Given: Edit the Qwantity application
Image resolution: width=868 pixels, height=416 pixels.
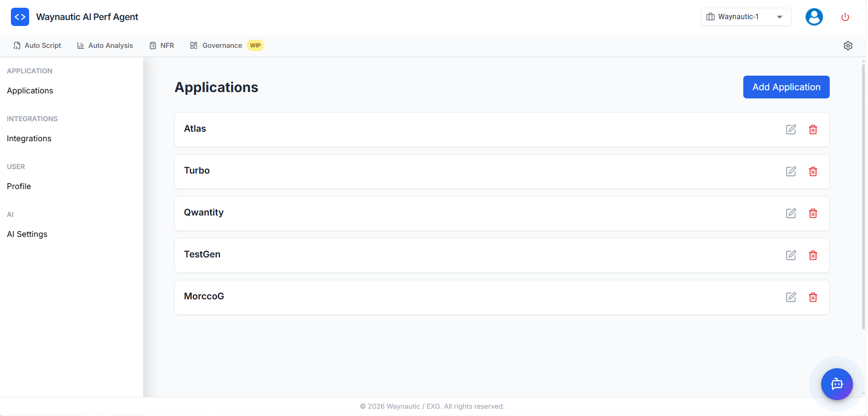Looking at the screenshot, I should [791, 213].
